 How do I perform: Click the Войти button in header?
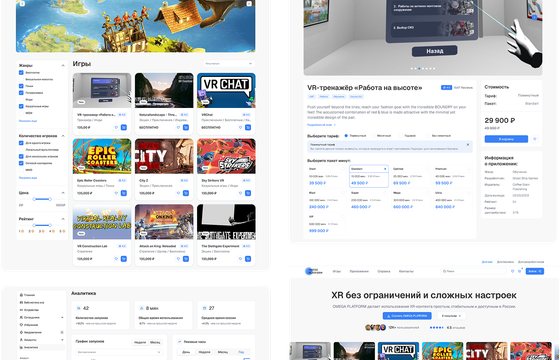coord(535,271)
